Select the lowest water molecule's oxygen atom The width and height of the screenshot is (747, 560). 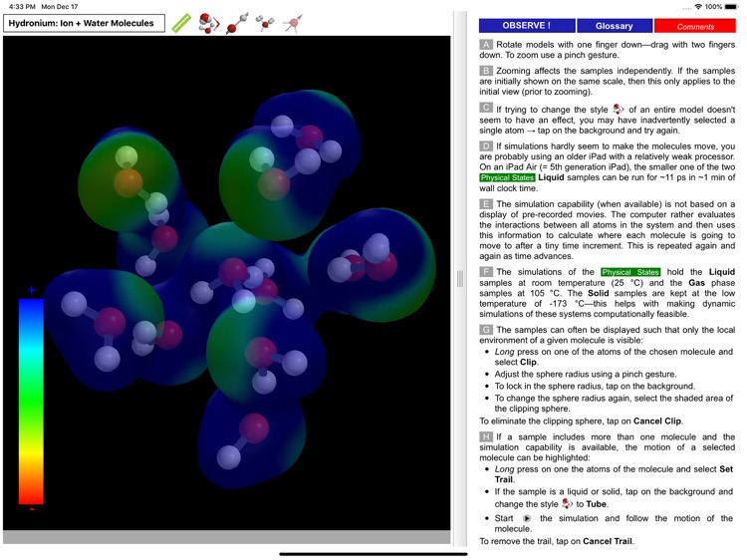pos(254,427)
